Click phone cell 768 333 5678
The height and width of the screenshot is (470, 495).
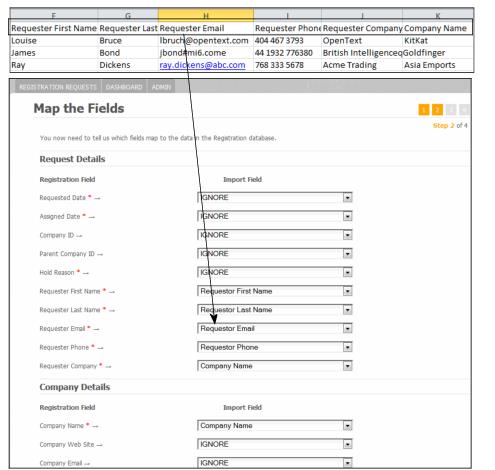(x=287, y=65)
